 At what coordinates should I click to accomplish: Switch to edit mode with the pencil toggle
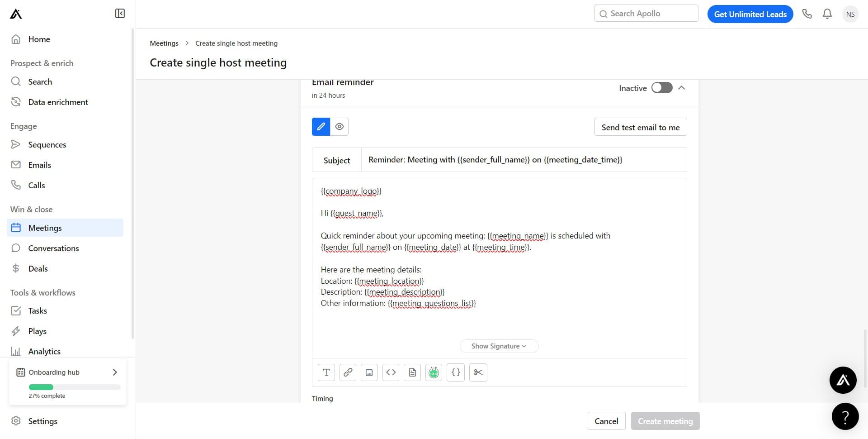click(x=321, y=127)
